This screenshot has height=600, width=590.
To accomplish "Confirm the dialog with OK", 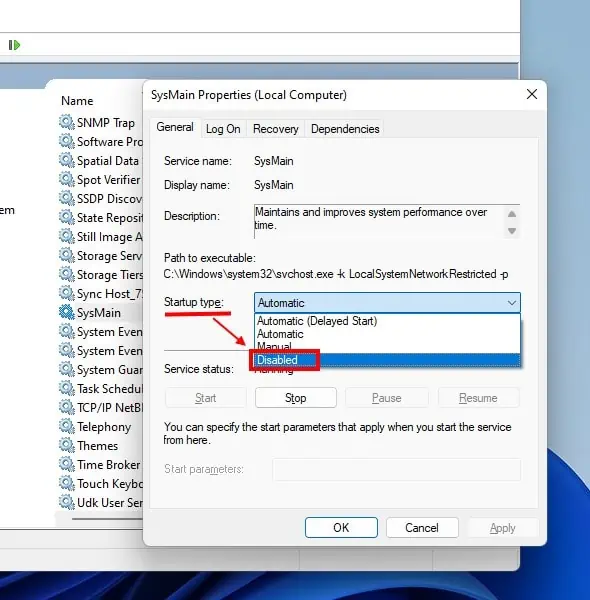I will click(341, 528).
